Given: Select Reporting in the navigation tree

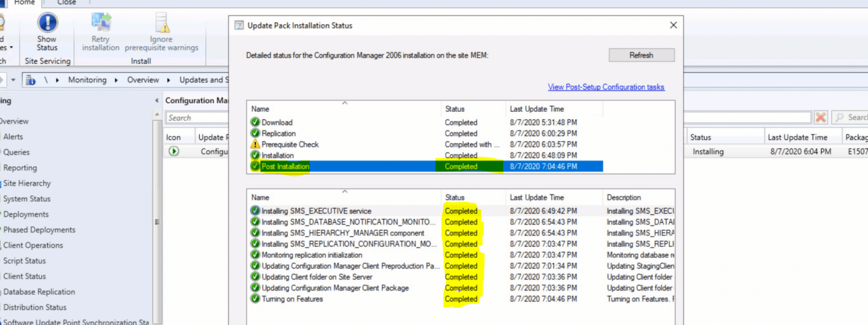Looking at the screenshot, I should pyautogui.click(x=20, y=168).
